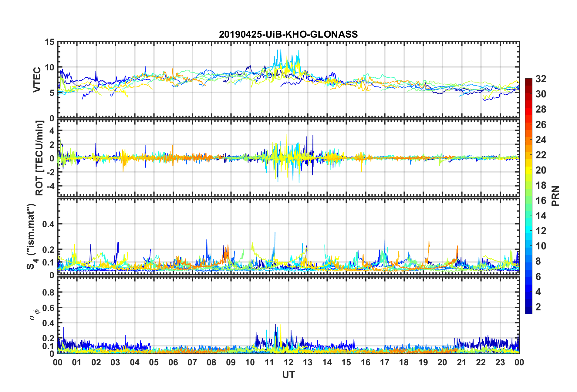This screenshot has height=392, width=577.
Task: Click the "21" hour tick label
Action: [462, 362]
